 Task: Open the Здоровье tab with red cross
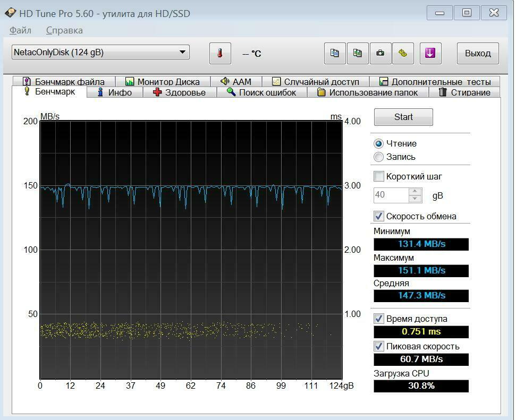click(180, 92)
